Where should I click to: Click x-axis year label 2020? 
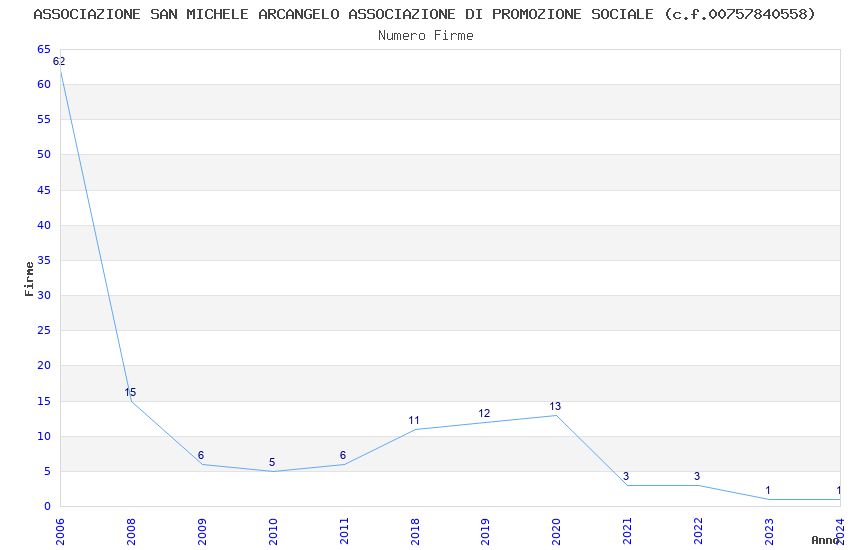[556, 531]
